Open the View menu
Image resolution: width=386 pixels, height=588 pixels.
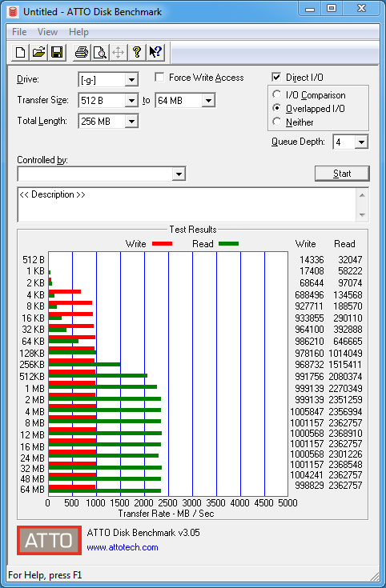(x=47, y=32)
